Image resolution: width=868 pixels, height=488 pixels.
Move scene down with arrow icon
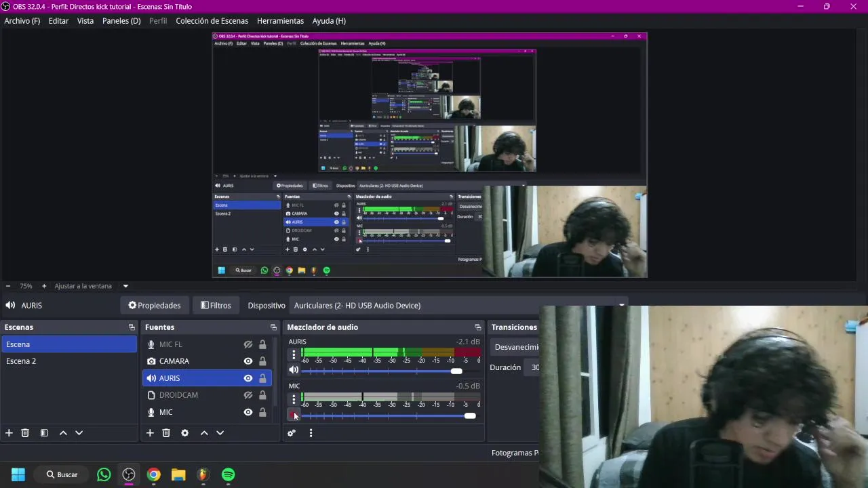tap(79, 433)
